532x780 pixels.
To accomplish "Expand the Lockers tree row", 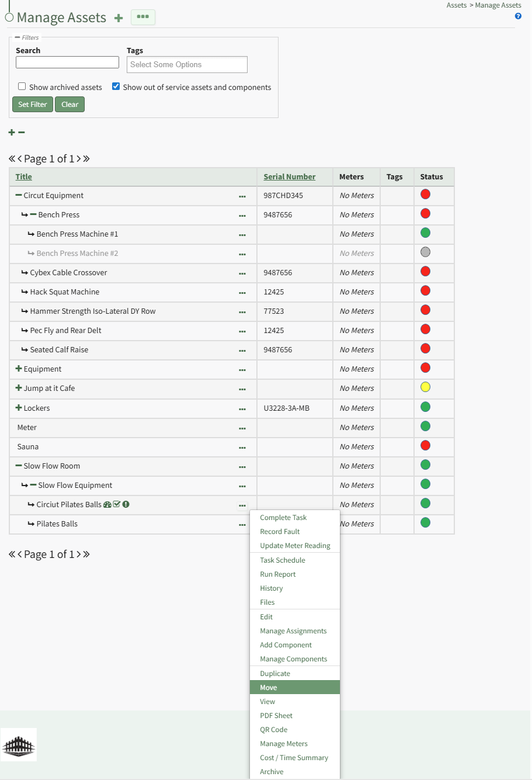I will pos(19,408).
